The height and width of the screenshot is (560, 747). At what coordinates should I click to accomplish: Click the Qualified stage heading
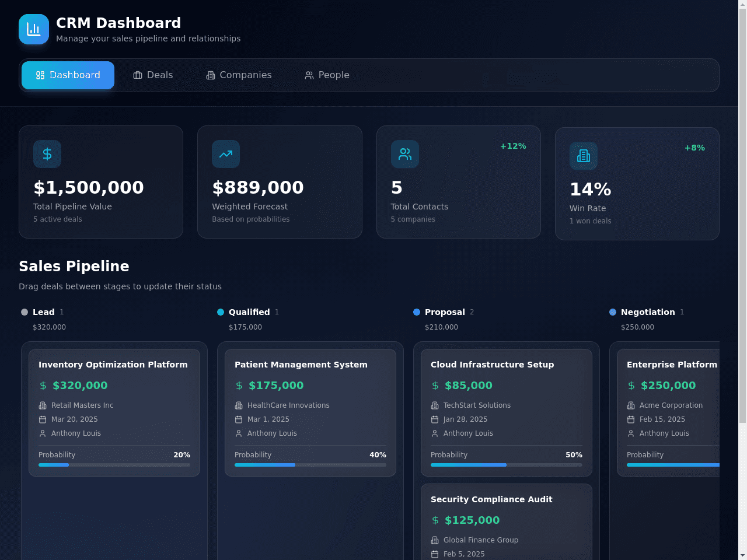(x=249, y=312)
